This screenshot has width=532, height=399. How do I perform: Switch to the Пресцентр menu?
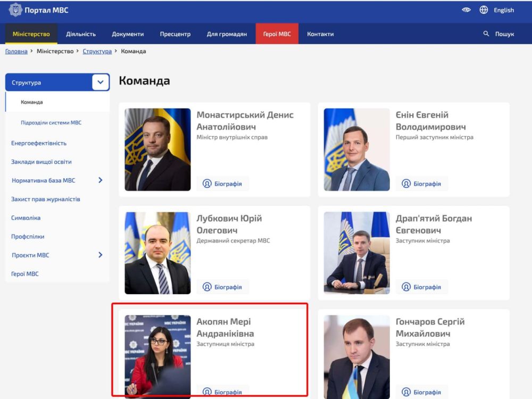tap(174, 34)
